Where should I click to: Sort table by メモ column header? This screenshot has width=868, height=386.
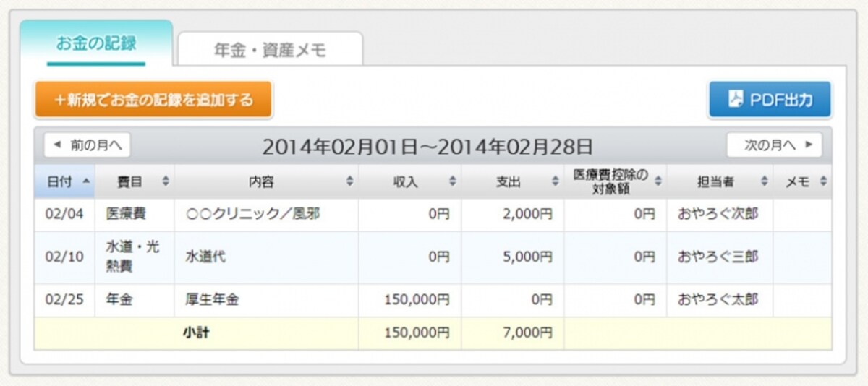802,182
